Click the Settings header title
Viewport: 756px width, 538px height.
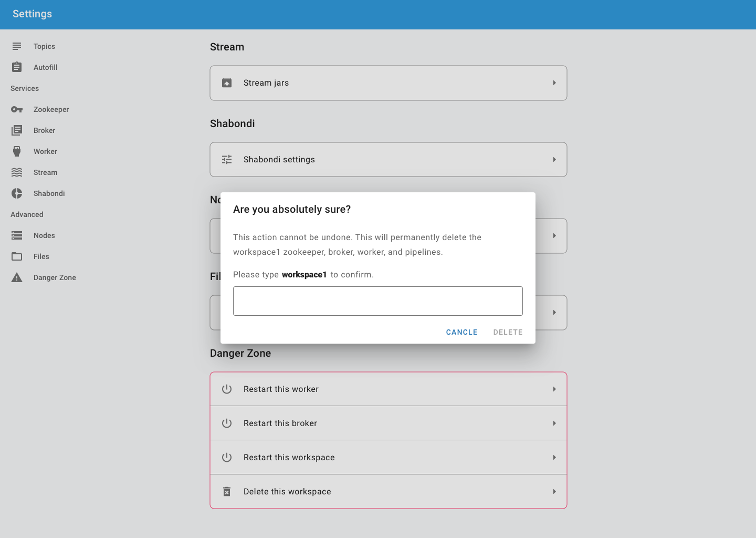[32, 14]
